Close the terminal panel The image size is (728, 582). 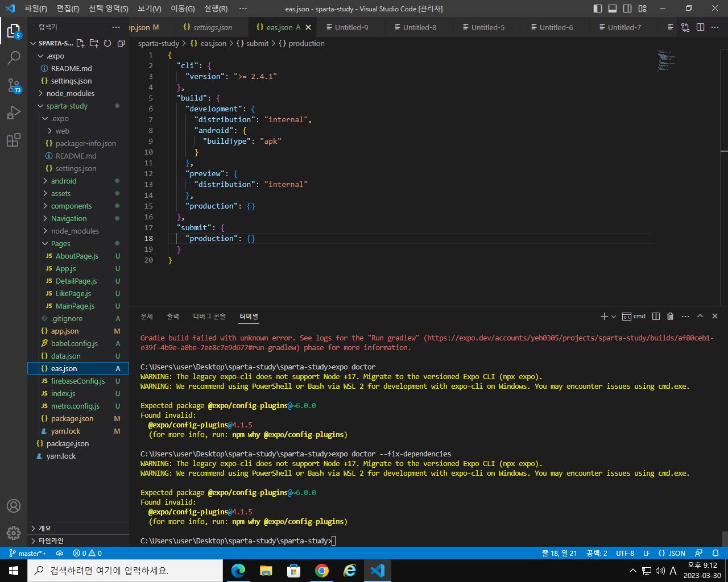tap(715, 316)
